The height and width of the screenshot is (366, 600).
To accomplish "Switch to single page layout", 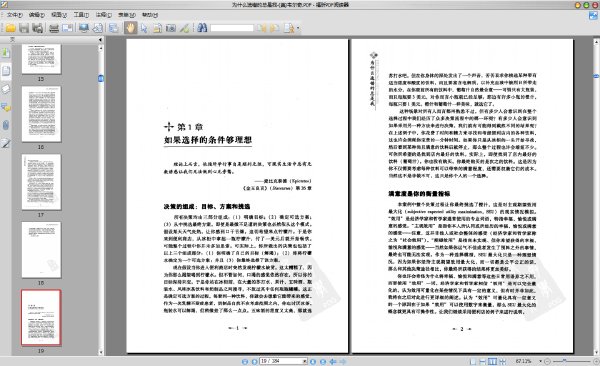I will (473, 361).
